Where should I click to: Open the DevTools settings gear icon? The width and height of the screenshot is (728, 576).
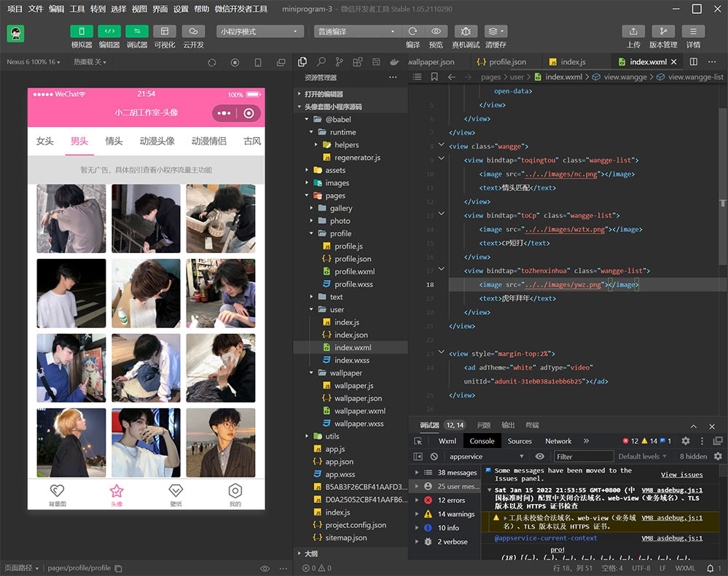tap(685, 441)
